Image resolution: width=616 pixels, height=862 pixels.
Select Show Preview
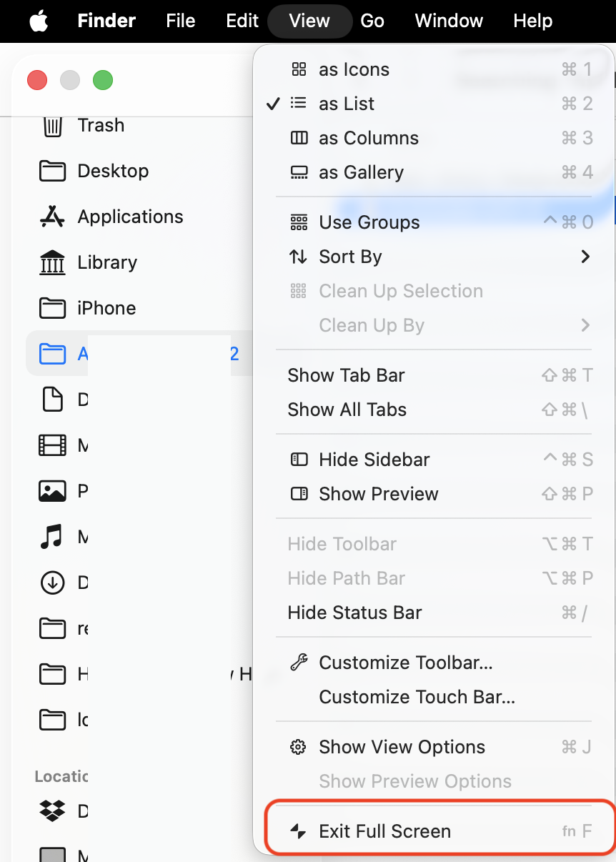435,494
